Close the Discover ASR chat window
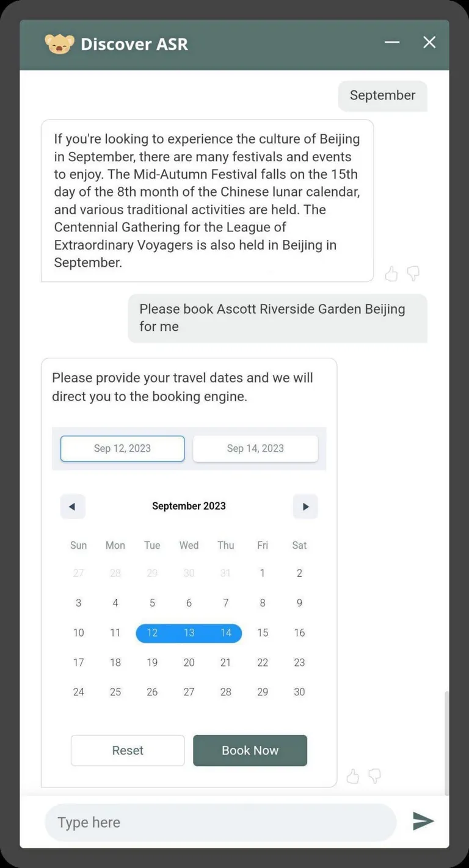 click(x=429, y=42)
